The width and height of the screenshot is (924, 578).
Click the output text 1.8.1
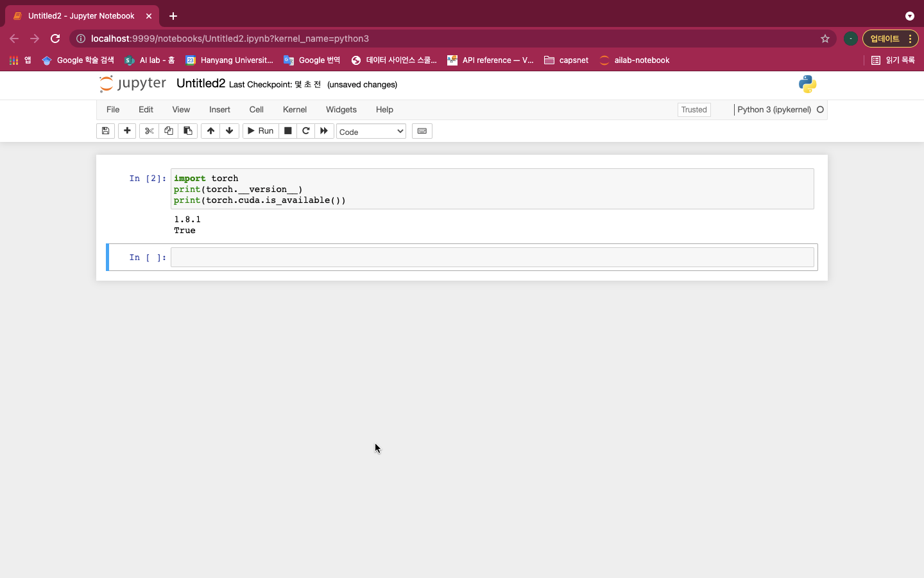coord(187,220)
